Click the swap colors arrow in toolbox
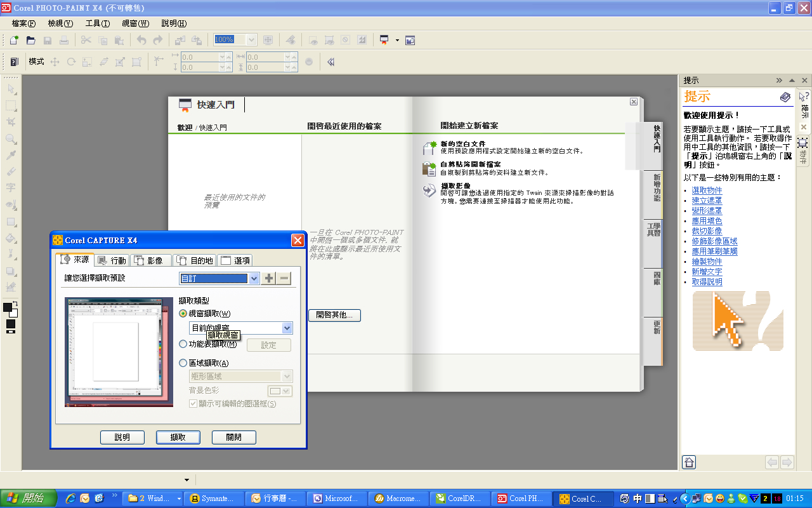The image size is (812, 508). click(x=15, y=304)
